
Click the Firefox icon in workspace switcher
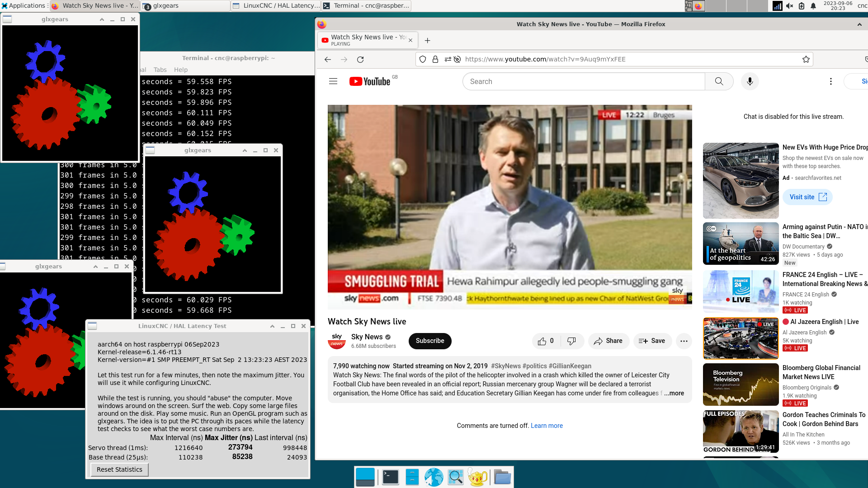[x=698, y=6]
